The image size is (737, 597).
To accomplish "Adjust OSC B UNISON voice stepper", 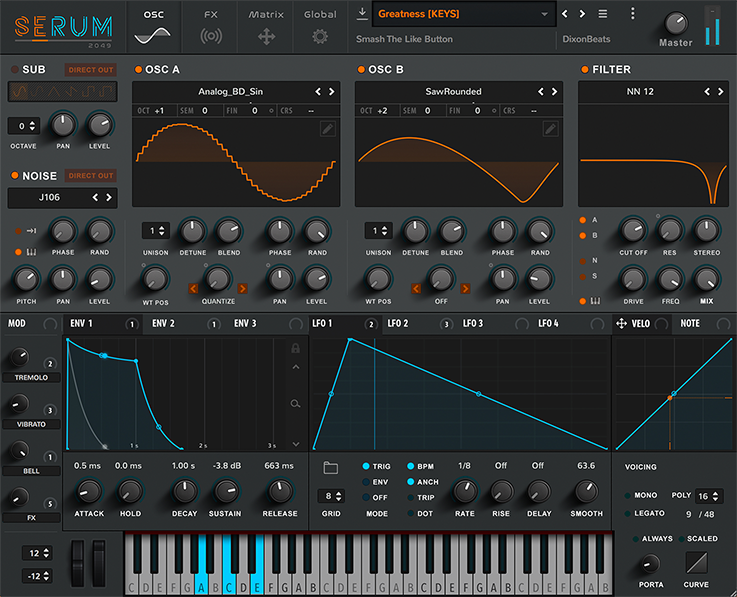I will tap(378, 231).
